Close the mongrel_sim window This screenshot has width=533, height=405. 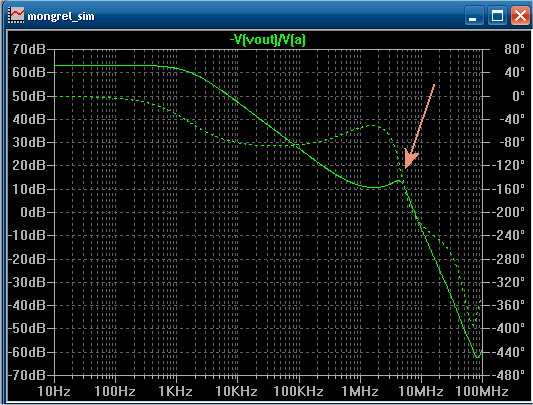[520, 16]
